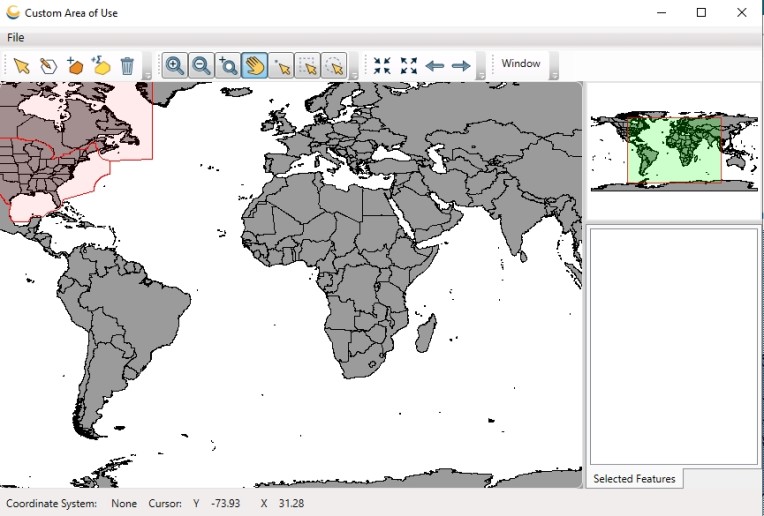Open the navigation toolbar overflow dropdown
This screenshot has height=516, width=764.
(x=481, y=74)
